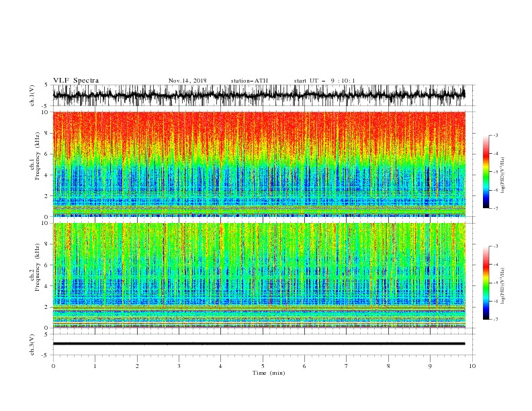Screen dimensions: 532x411
Task: Click the "-3" label on ch.2 colorbar
Action: [495, 246]
